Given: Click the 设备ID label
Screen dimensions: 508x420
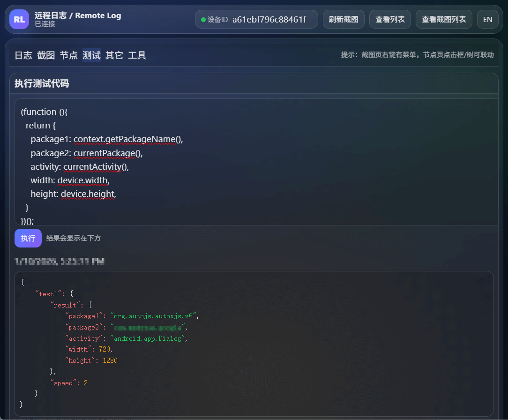Looking at the screenshot, I should click(218, 20).
